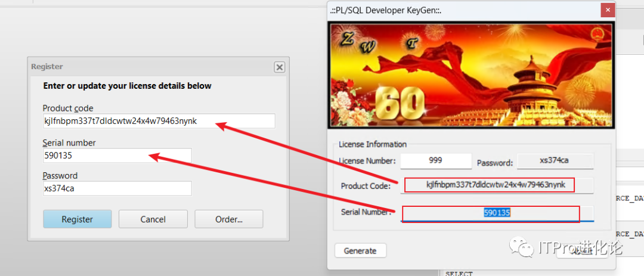Click the SELECT text in background editor
Screen dimensions: 644x276
point(459,274)
